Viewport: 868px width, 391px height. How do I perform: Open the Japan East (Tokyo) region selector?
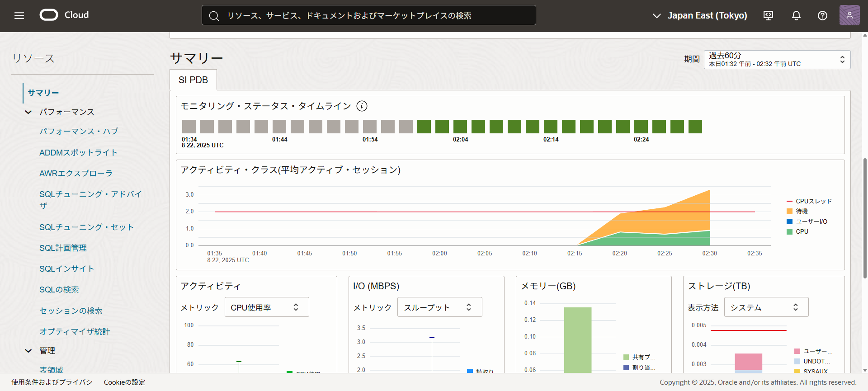click(699, 15)
